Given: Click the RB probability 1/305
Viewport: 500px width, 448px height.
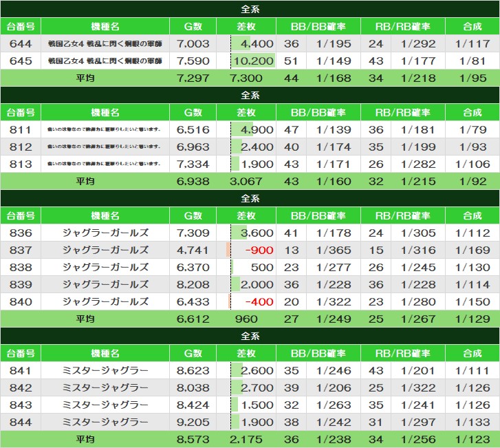Looking at the screenshot, I should click(x=418, y=233).
